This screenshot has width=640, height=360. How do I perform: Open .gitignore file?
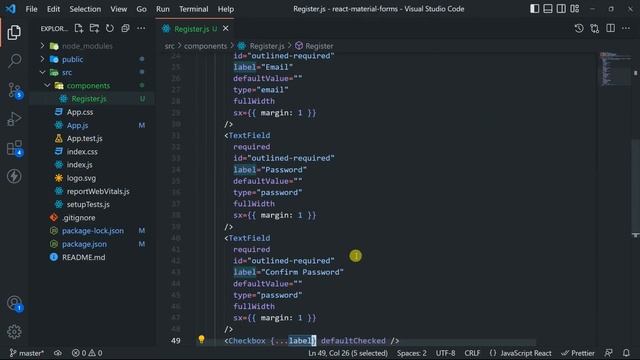[x=79, y=218]
